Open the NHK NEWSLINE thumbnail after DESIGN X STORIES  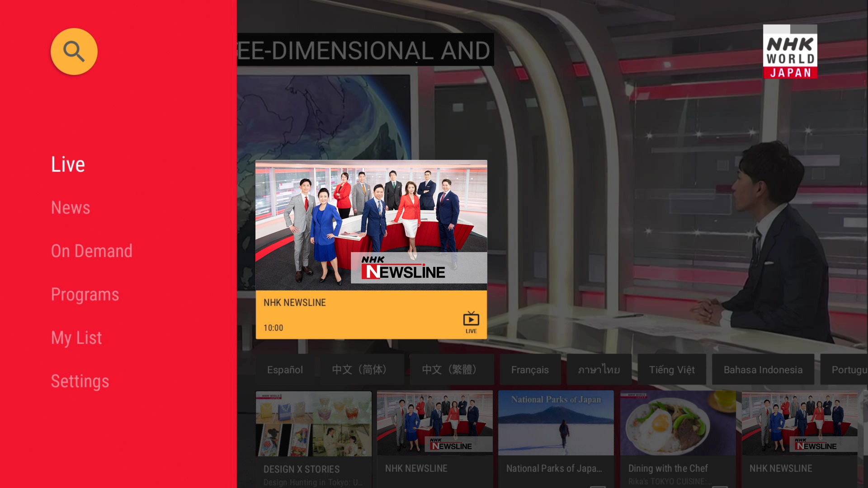click(x=435, y=423)
